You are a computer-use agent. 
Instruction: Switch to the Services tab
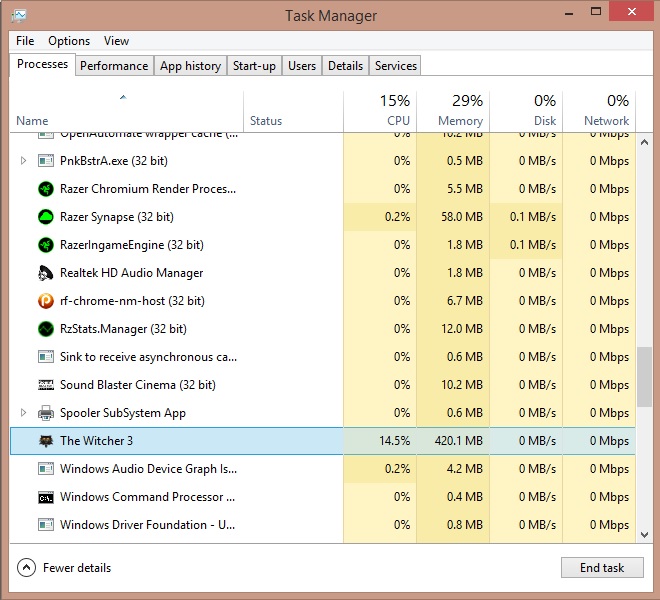[396, 66]
